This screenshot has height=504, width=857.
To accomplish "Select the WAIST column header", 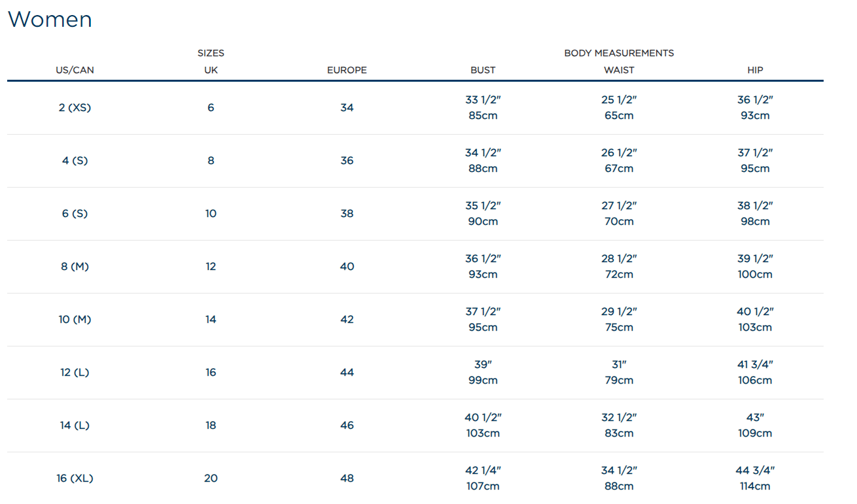I will click(619, 70).
